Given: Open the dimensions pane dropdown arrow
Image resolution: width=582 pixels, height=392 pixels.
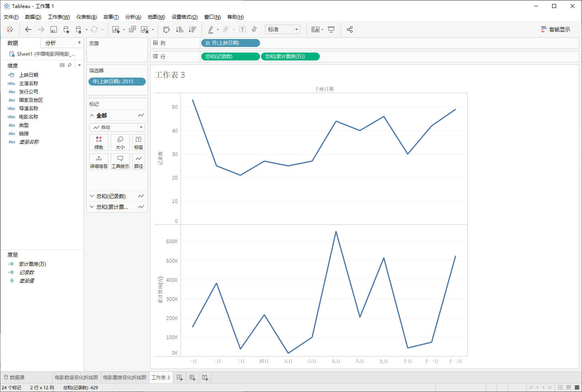Looking at the screenshot, I should click(79, 65).
